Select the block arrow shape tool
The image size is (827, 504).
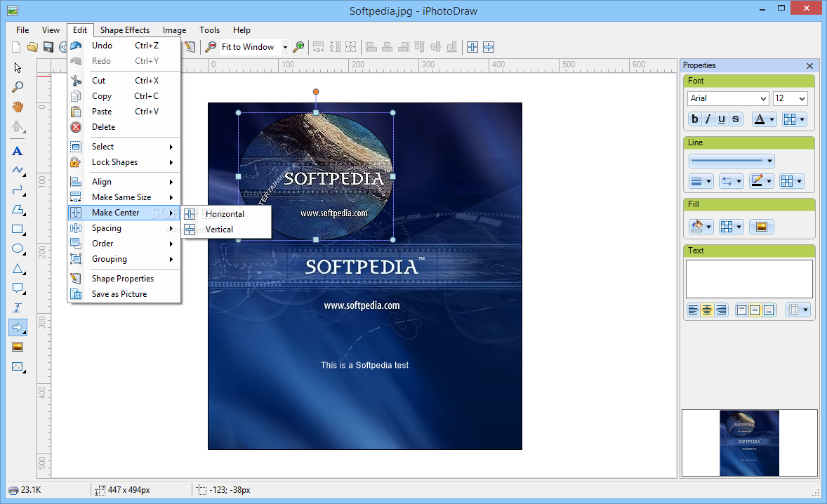click(x=18, y=327)
